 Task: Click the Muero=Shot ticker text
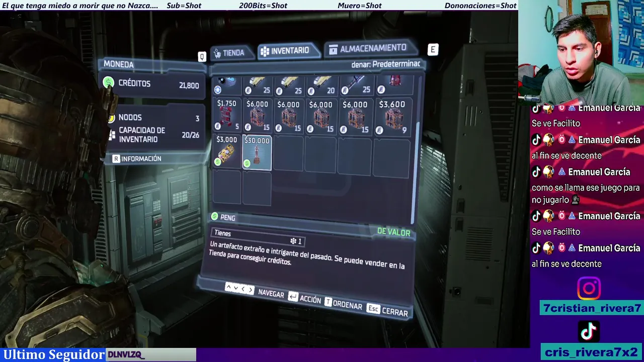coord(360,6)
